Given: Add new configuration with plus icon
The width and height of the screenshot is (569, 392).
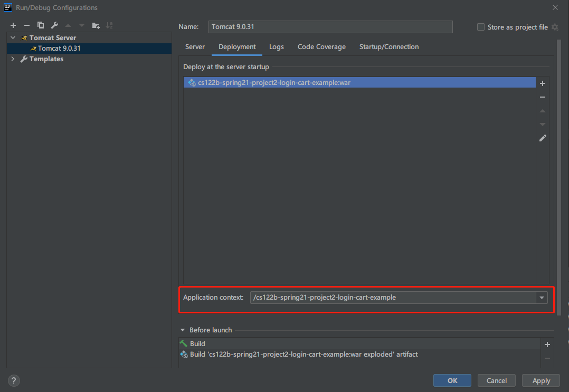Looking at the screenshot, I should (x=13, y=25).
